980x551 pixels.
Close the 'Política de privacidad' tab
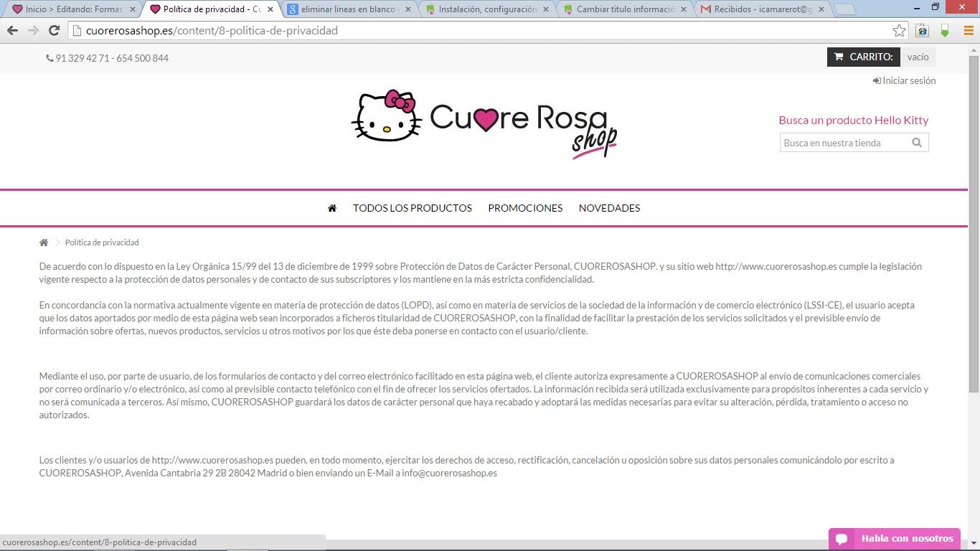point(270,9)
